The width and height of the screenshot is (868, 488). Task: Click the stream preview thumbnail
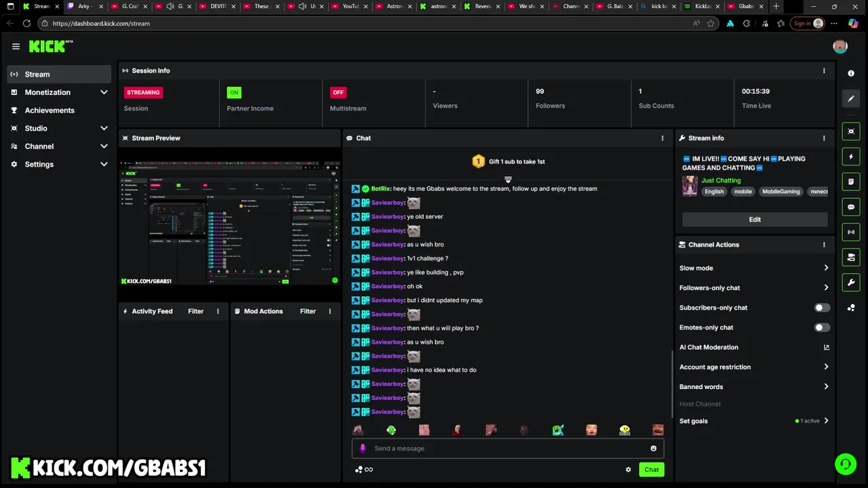(230, 223)
